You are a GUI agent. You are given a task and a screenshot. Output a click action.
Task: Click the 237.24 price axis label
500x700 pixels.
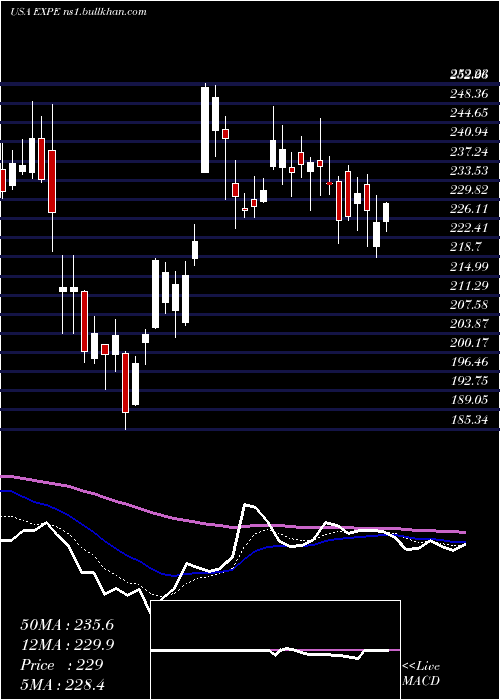(468, 152)
